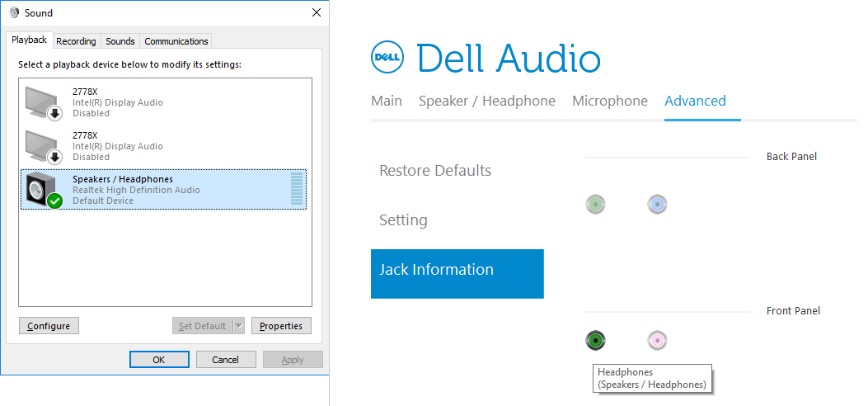Click the blue back panel audio jack
This screenshot has width=868, height=406.
pyautogui.click(x=657, y=205)
